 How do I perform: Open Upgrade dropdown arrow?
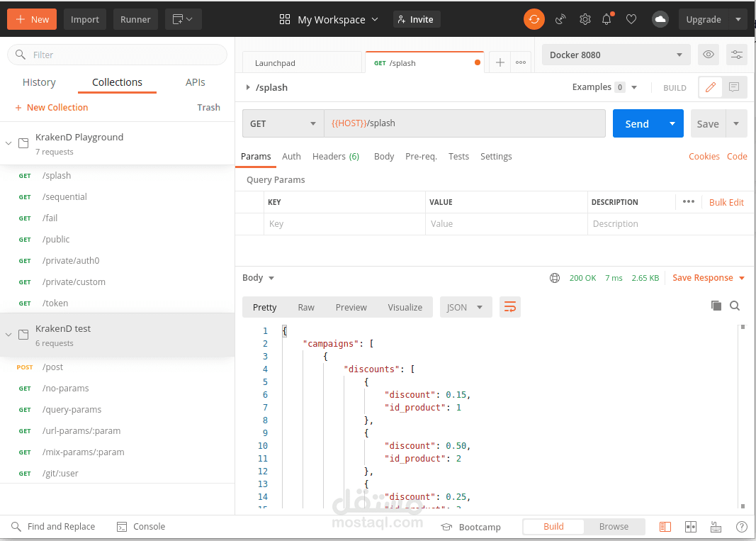click(738, 19)
